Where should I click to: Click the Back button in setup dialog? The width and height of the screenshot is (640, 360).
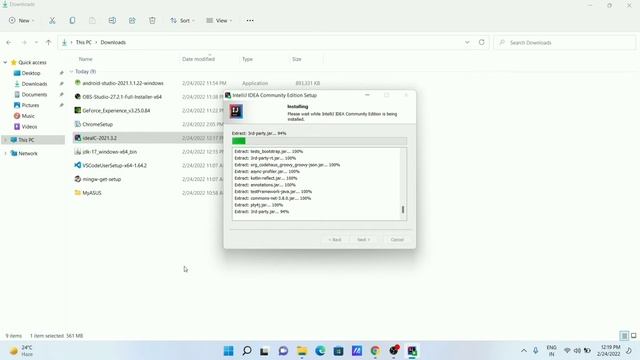335,240
